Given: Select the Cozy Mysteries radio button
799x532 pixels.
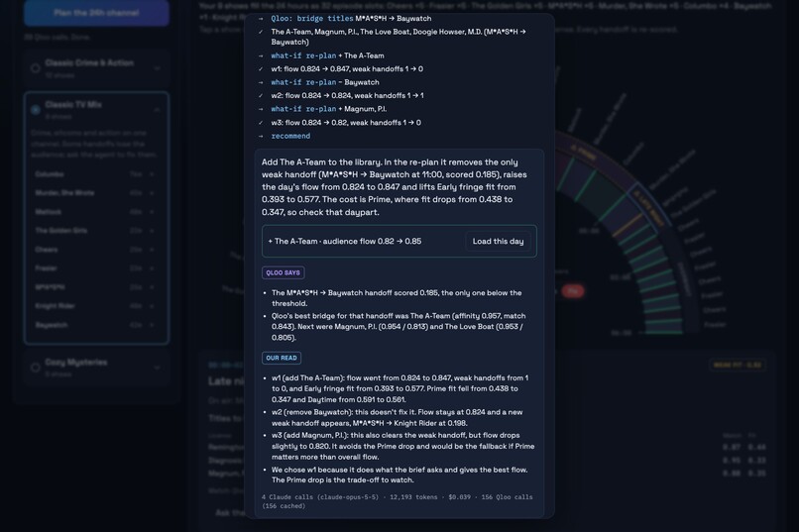Looking at the screenshot, I should coord(35,368).
